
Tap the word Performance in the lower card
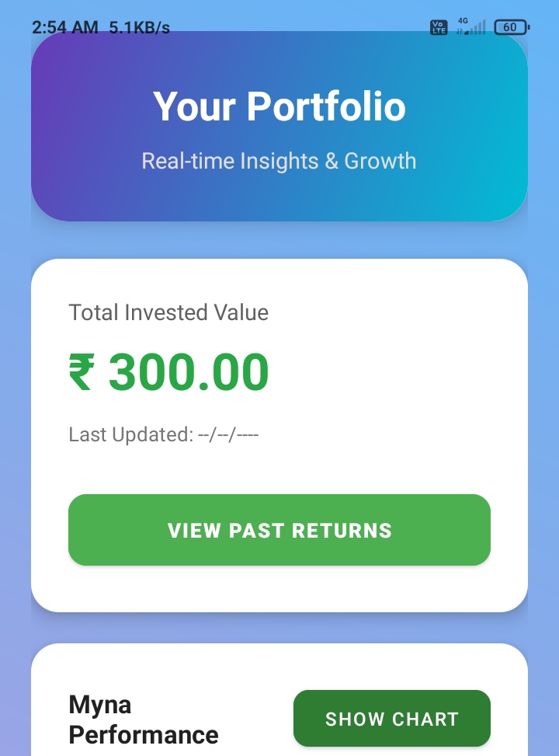click(144, 734)
